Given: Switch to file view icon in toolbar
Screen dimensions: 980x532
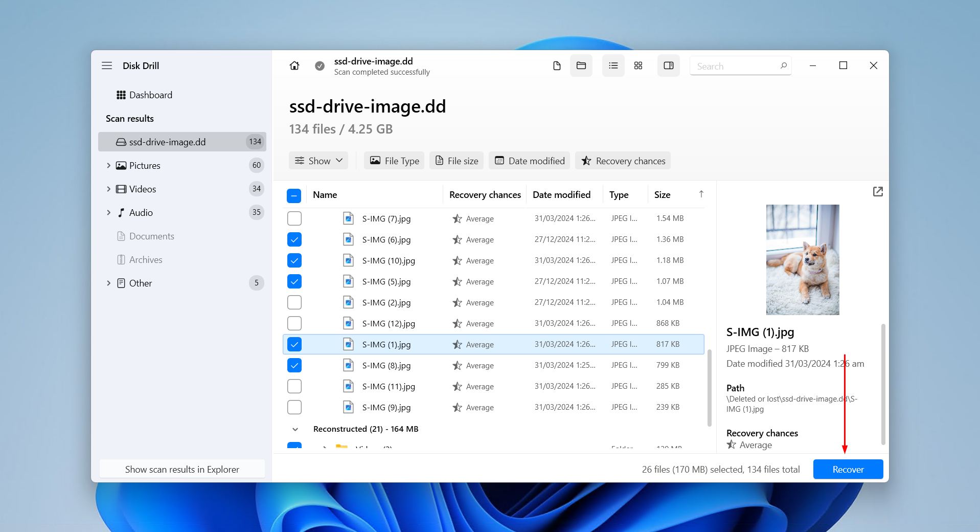Looking at the screenshot, I should pos(557,65).
